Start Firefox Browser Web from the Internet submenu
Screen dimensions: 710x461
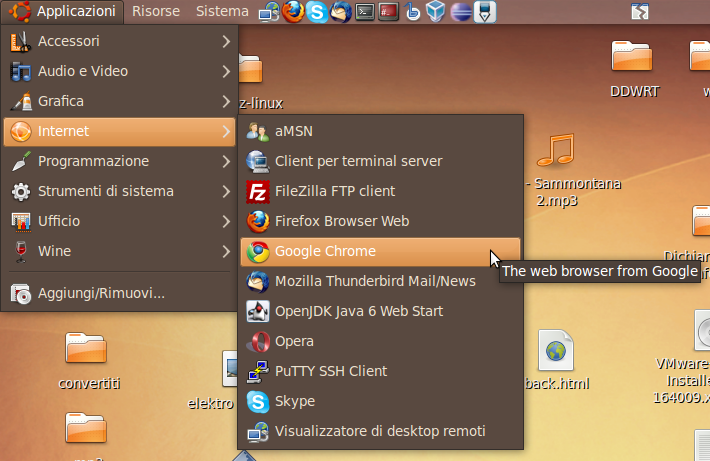click(380, 221)
